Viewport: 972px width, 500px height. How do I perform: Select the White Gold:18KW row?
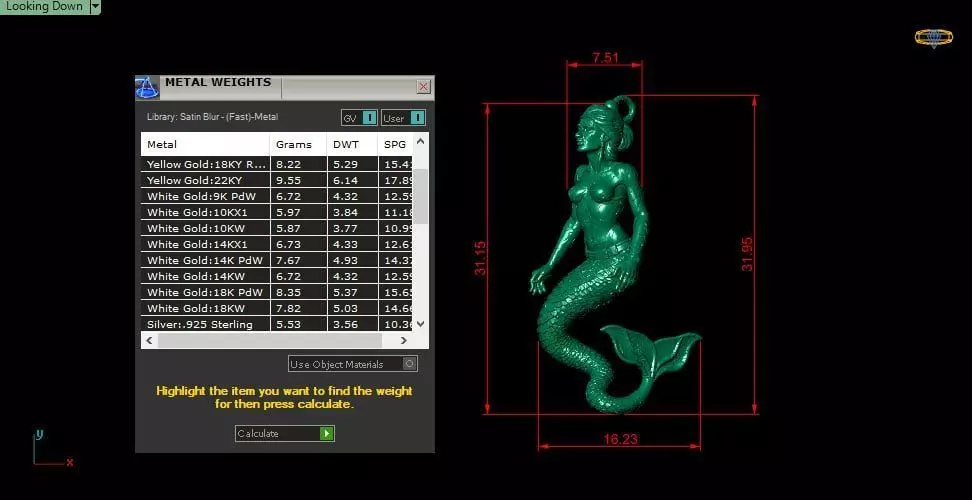click(277, 309)
